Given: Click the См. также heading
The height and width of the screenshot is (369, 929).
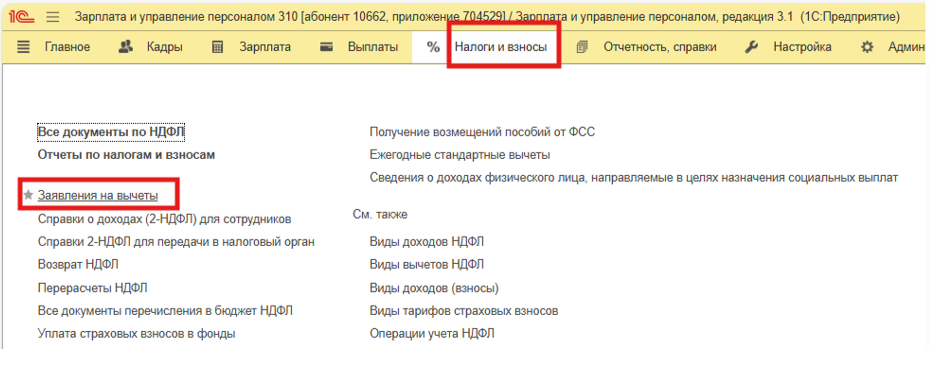Looking at the screenshot, I should coord(380,214).
